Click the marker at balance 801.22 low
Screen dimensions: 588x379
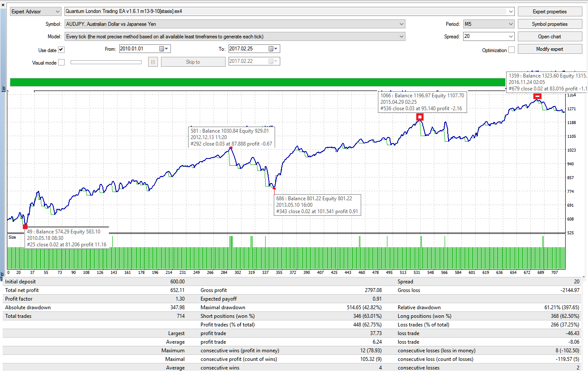pyautogui.click(x=274, y=188)
